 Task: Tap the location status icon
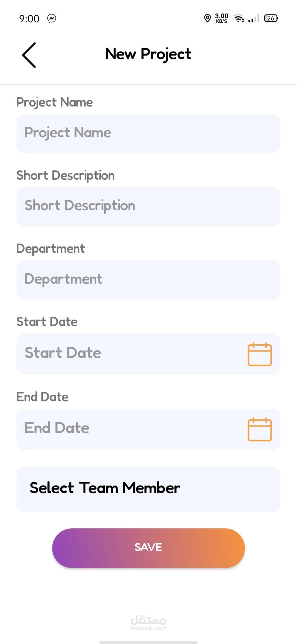(x=208, y=18)
